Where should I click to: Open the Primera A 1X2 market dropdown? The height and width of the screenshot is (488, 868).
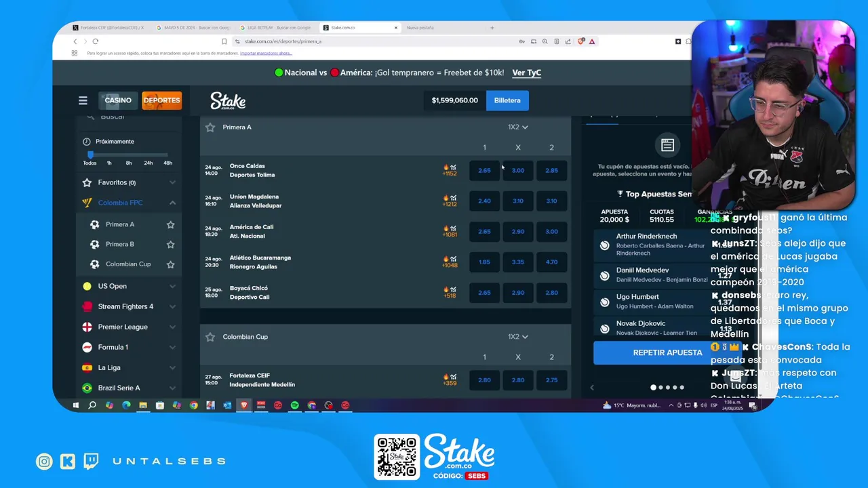click(517, 127)
